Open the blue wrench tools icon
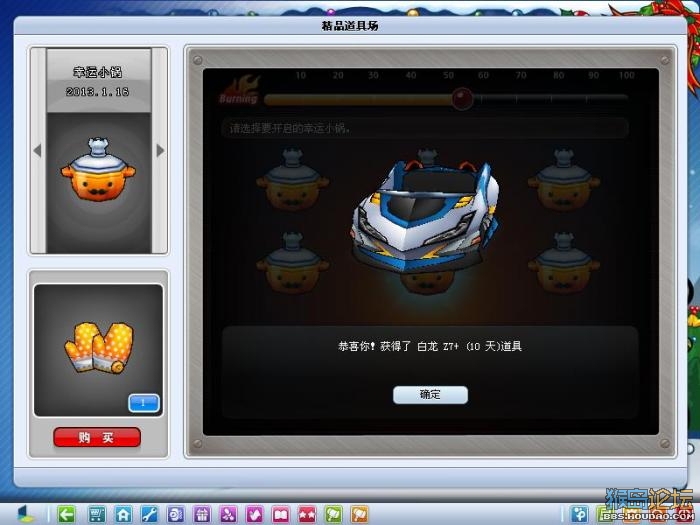Viewport: 700px width, 525px height. point(149,515)
